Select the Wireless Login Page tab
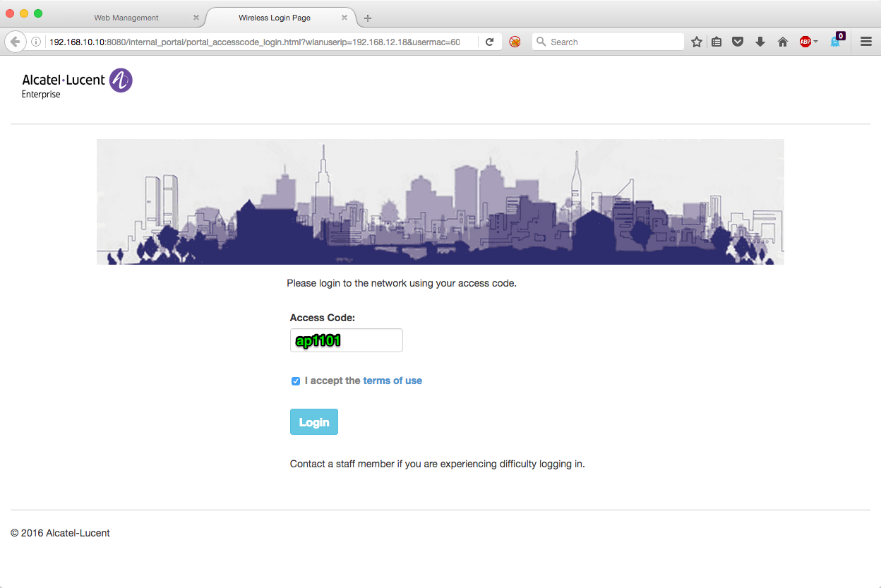 tap(274, 18)
